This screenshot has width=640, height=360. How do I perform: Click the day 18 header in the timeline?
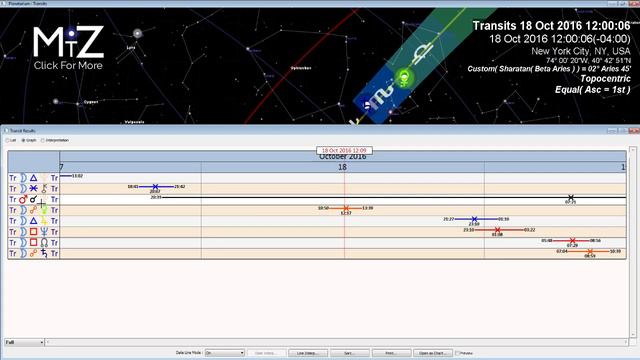click(x=342, y=167)
